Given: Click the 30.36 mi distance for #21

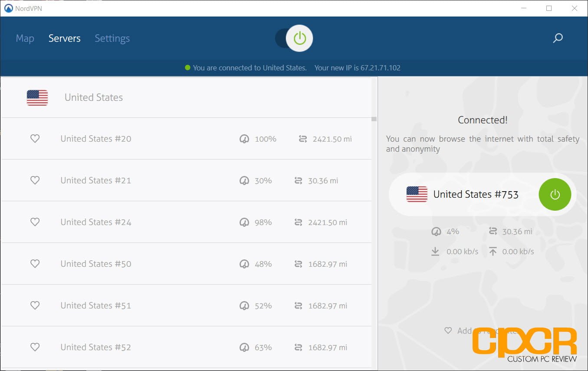Looking at the screenshot, I should [323, 181].
